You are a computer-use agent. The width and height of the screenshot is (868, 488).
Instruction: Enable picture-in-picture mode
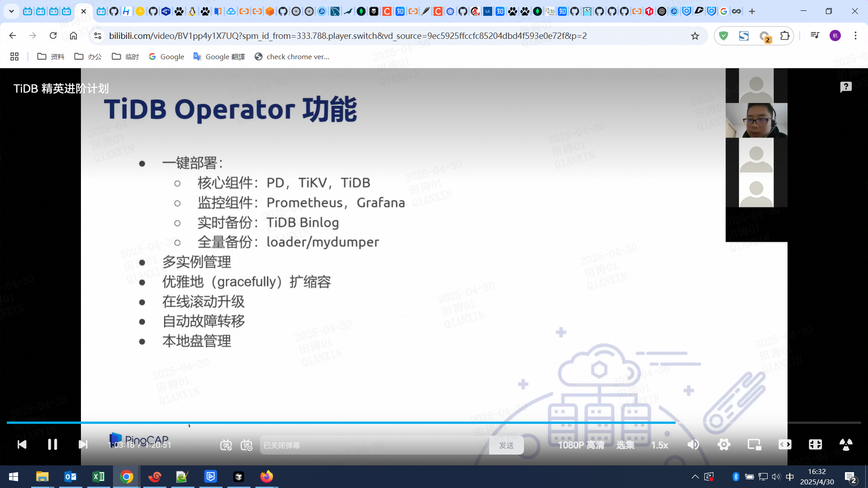(754, 445)
